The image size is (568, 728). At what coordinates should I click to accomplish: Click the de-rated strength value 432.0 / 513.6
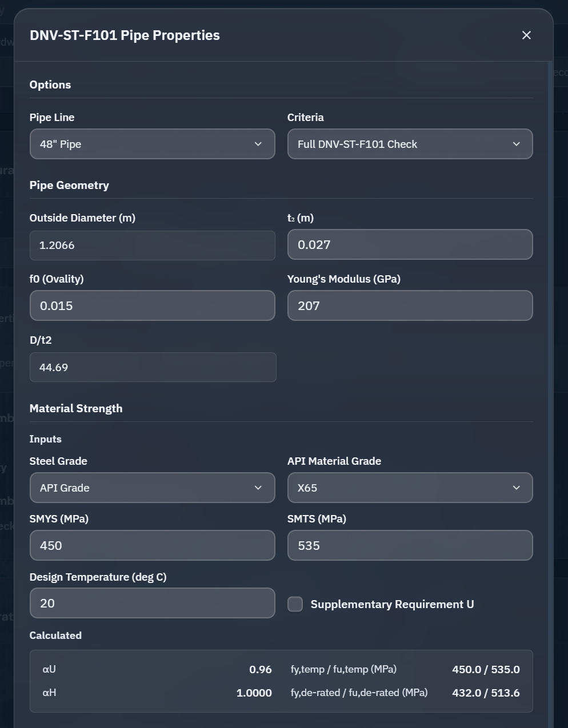[x=486, y=693]
